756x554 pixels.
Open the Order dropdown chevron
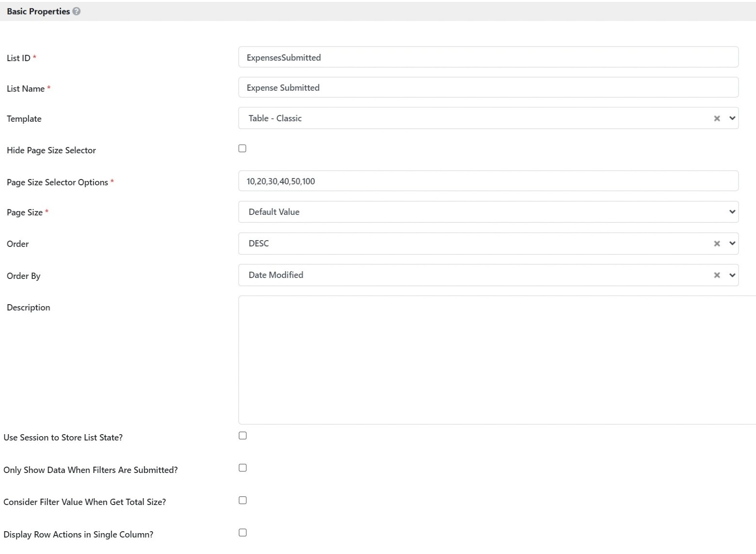click(732, 244)
